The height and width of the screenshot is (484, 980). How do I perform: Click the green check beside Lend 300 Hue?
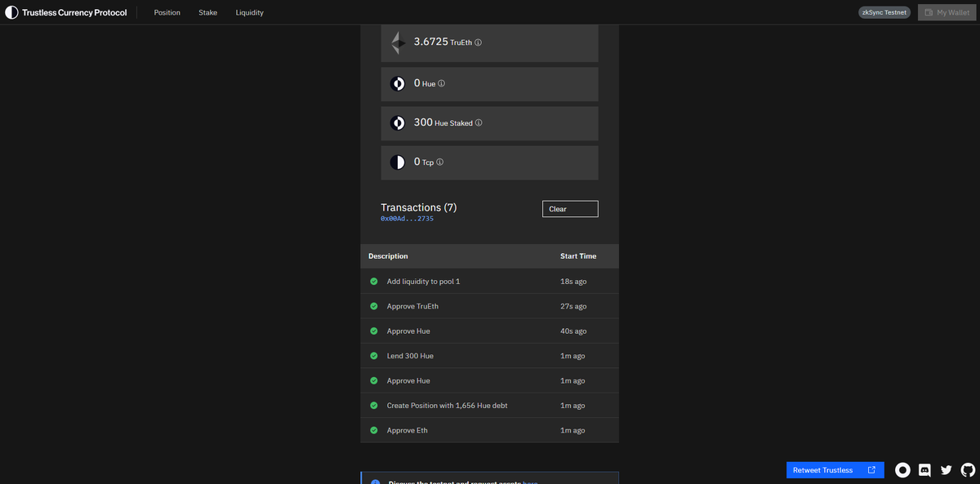pos(373,356)
